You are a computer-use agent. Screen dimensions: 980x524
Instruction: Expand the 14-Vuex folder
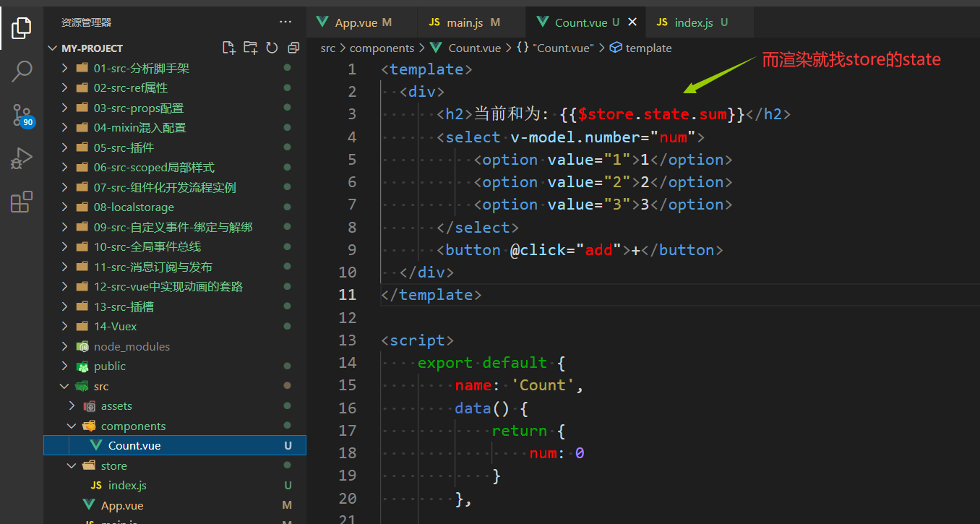pos(65,327)
